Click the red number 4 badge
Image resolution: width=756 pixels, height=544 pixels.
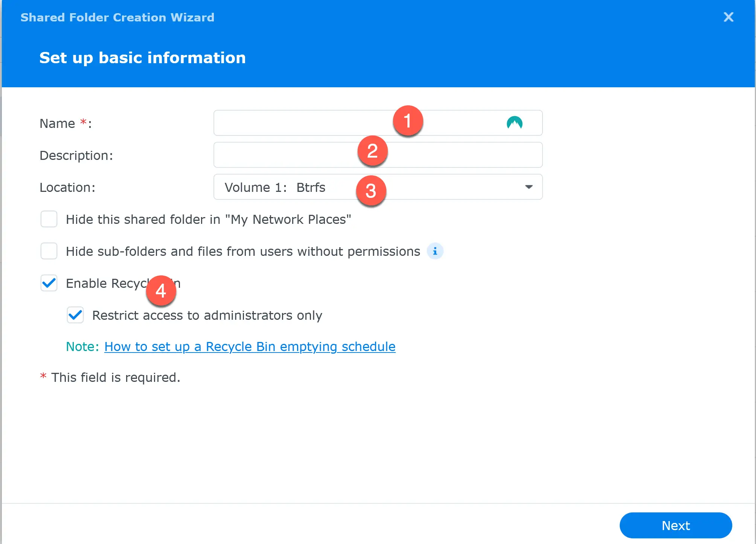click(161, 290)
